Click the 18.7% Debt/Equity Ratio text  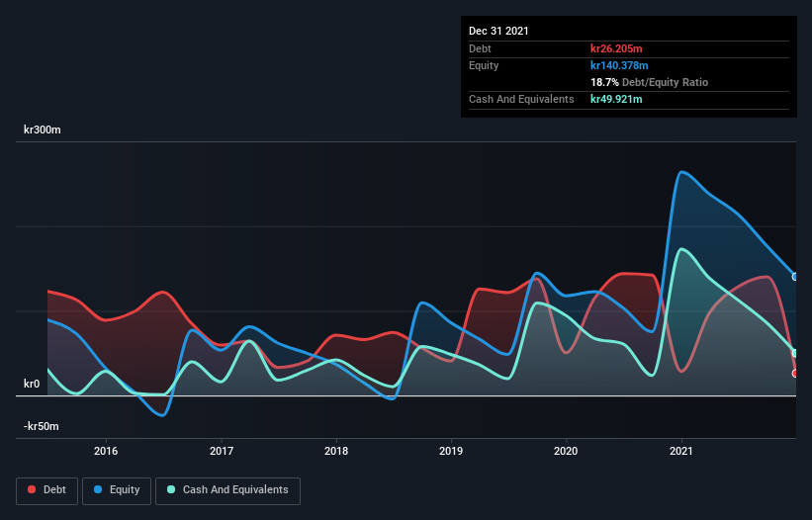650,82
